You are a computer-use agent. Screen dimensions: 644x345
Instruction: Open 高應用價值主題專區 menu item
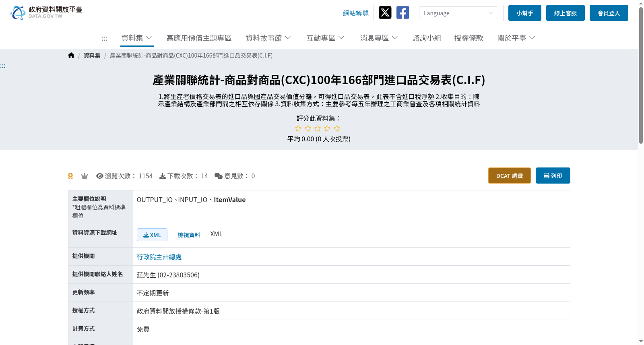(199, 38)
